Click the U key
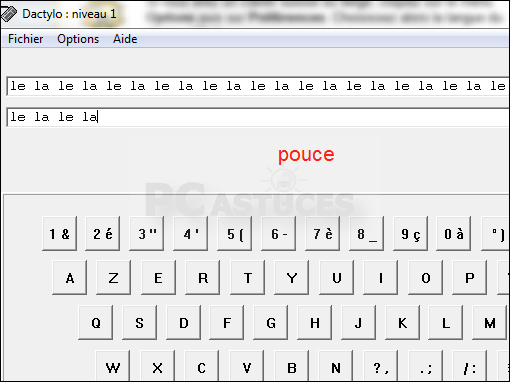Viewport: 510px width, 382px height. (x=337, y=278)
